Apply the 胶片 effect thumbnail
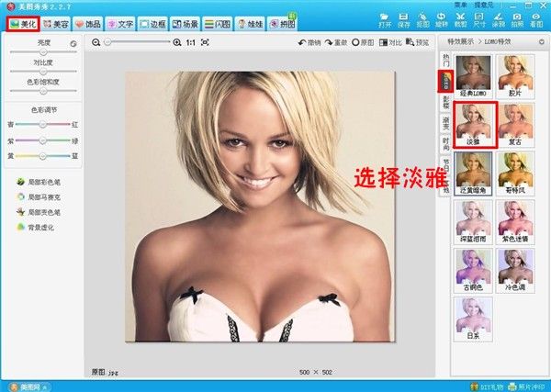Viewport: 551px width, 392px height. (x=515, y=76)
